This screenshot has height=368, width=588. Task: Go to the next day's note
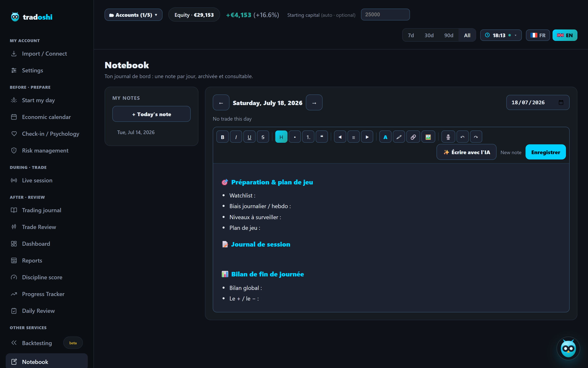point(314,102)
